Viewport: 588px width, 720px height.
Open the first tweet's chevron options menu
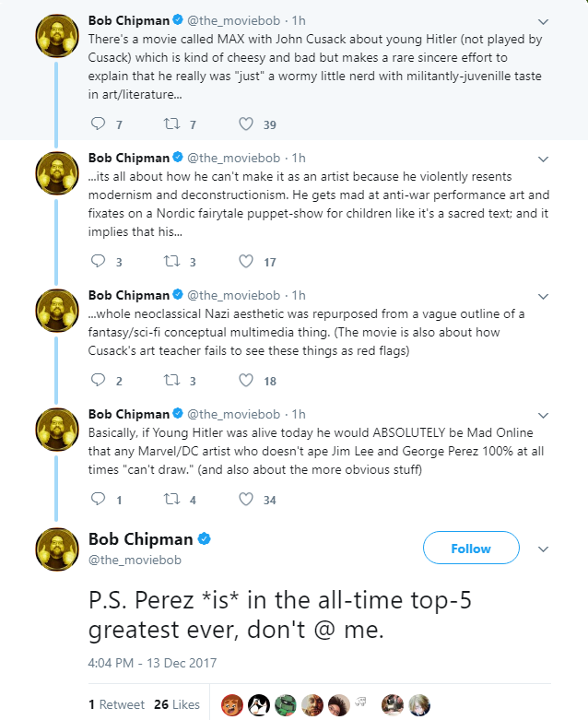pos(543,21)
